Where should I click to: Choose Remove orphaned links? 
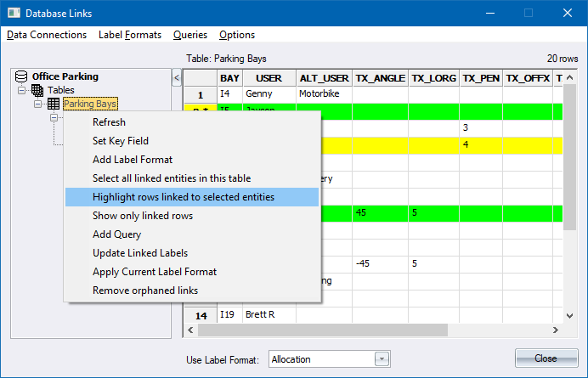pos(145,291)
